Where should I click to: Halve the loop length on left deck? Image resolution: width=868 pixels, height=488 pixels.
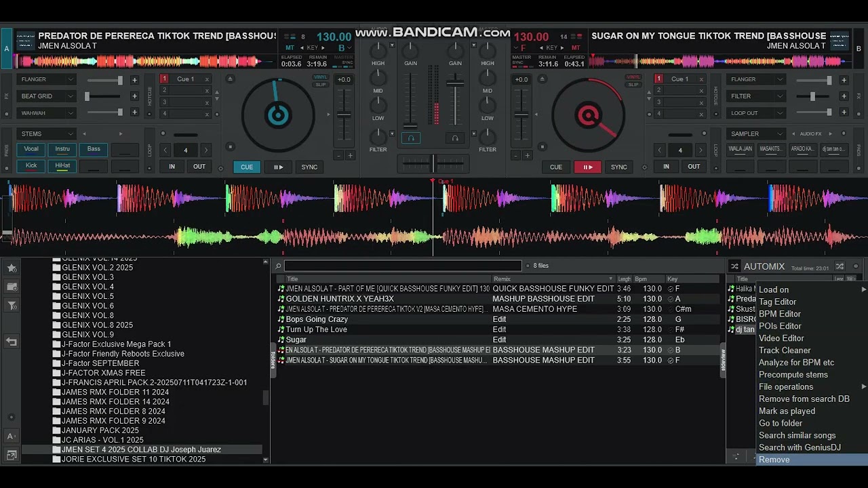pos(165,150)
